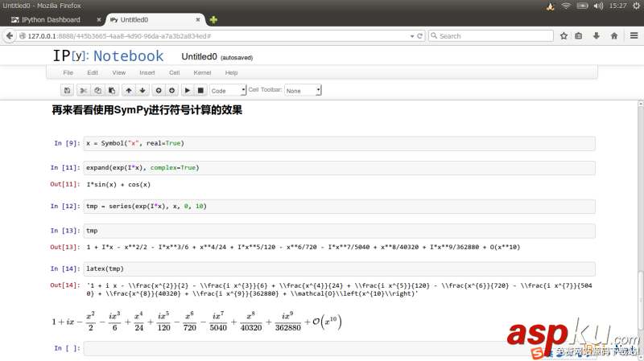
Task: Click the Tux penguin tray icon
Action: click(551, 6)
